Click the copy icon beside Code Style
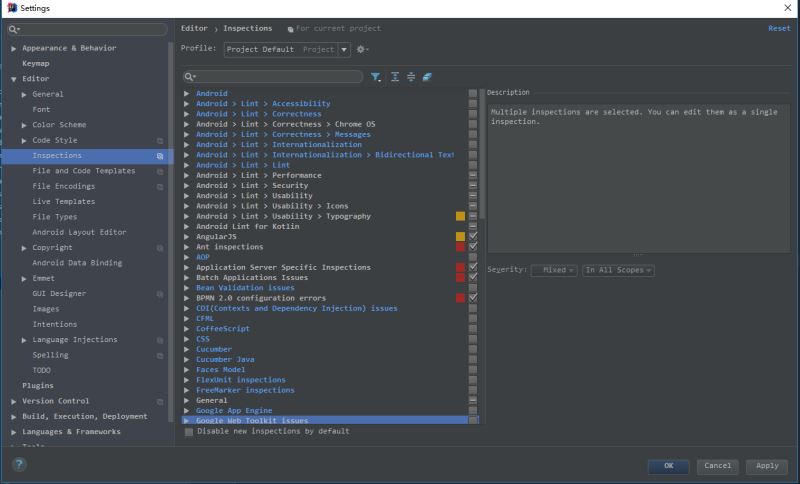Image resolution: width=800 pixels, height=484 pixels. tap(160, 141)
